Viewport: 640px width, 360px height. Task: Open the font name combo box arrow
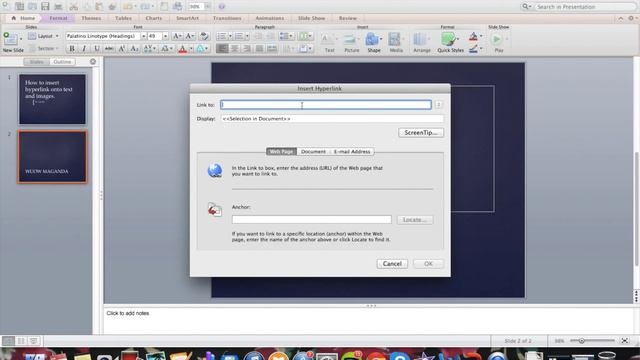pos(143,36)
